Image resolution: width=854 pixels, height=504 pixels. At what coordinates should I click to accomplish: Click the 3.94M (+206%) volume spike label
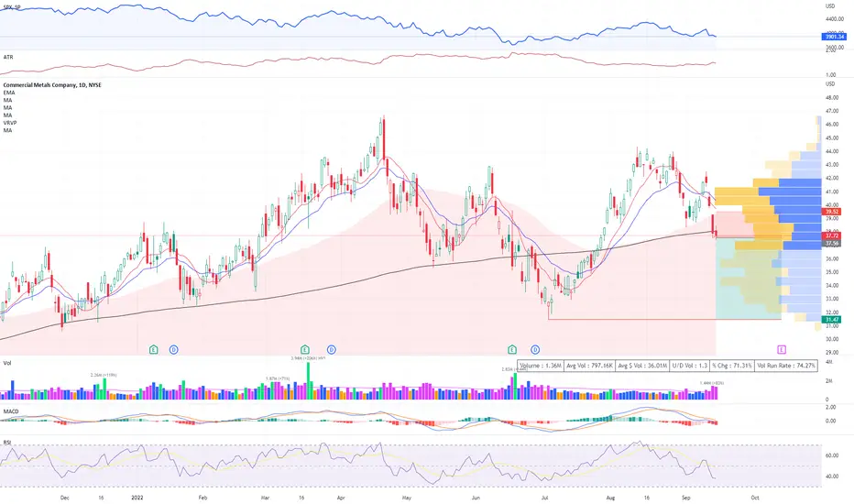pyautogui.click(x=308, y=358)
